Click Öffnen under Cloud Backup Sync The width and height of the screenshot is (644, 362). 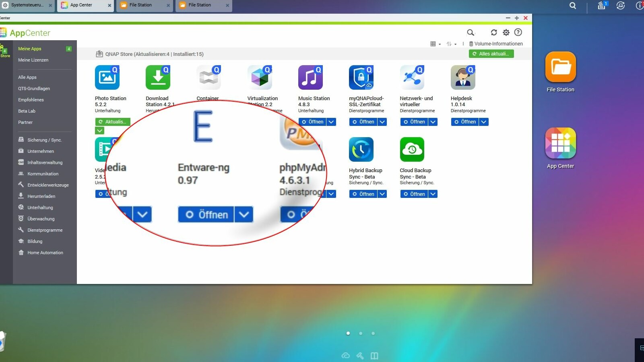click(414, 194)
